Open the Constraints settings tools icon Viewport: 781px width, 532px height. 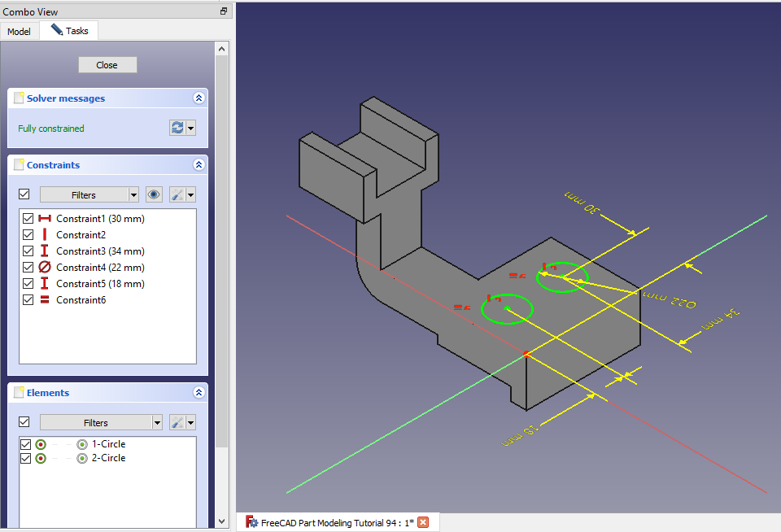point(177,194)
